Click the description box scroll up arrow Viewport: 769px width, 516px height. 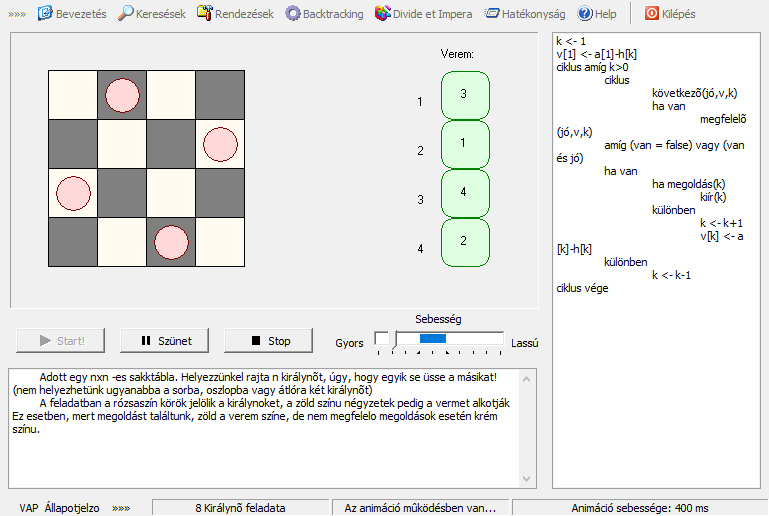click(x=526, y=379)
